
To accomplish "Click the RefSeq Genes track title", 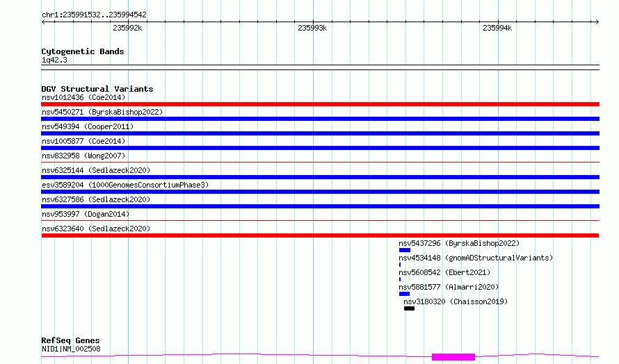I will click(71, 340).
